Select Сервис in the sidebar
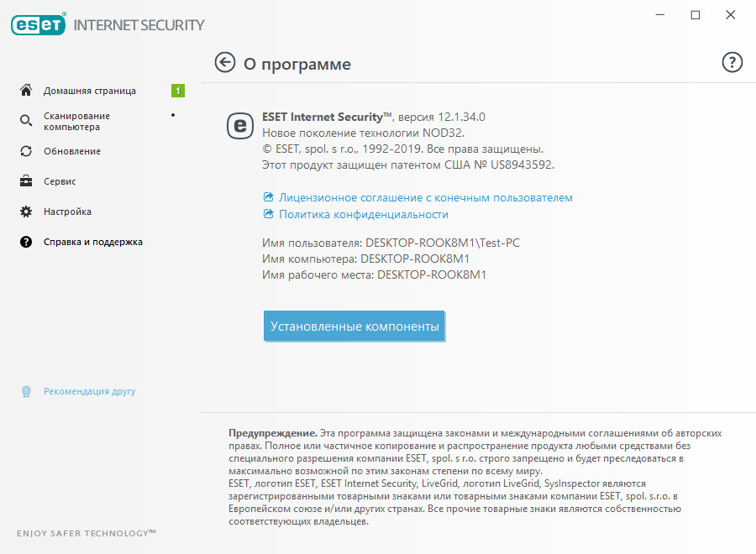This screenshot has height=554, width=756. (60, 181)
